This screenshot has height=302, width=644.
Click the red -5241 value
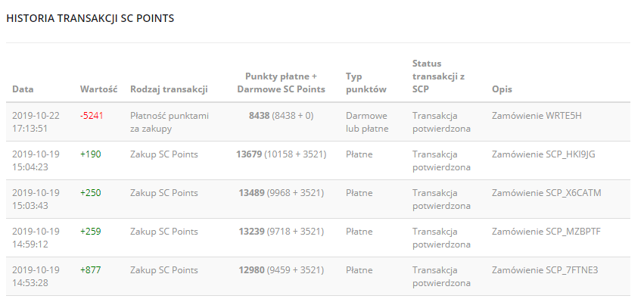[x=92, y=116]
